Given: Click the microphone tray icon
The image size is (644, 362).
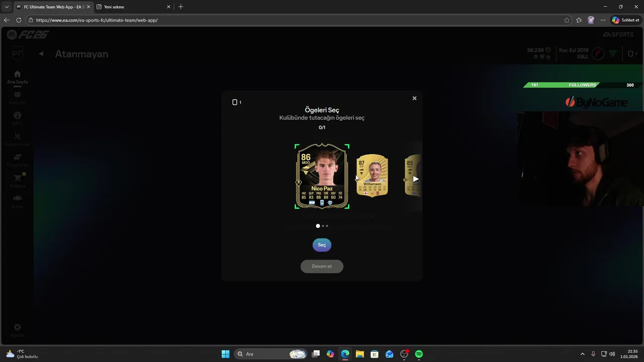Looking at the screenshot, I should click(593, 354).
